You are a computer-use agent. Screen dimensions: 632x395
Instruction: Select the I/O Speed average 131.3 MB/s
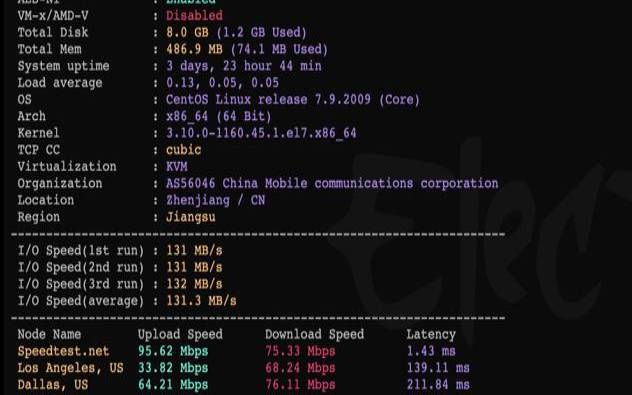pyautogui.click(x=201, y=301)
